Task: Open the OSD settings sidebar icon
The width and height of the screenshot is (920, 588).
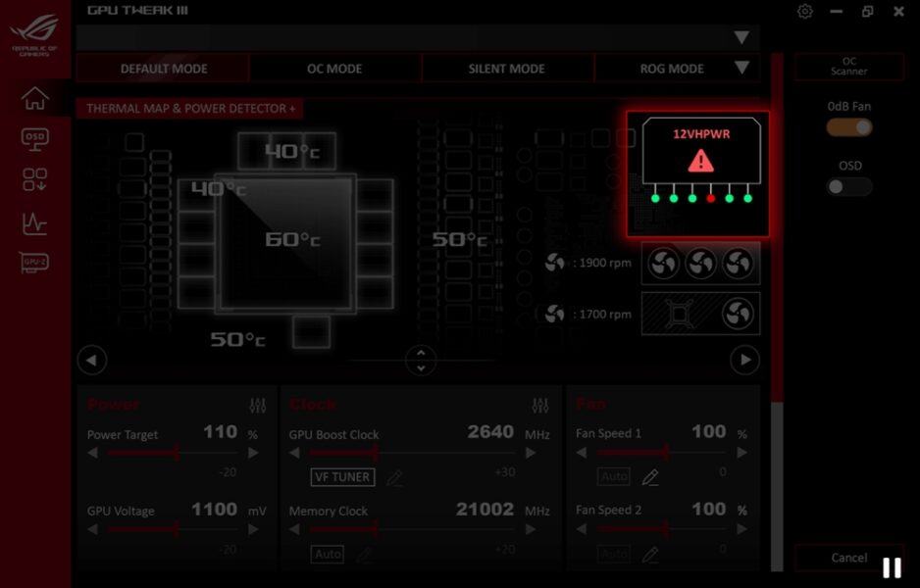Action: pyautogui.click(x=34, y=138)
